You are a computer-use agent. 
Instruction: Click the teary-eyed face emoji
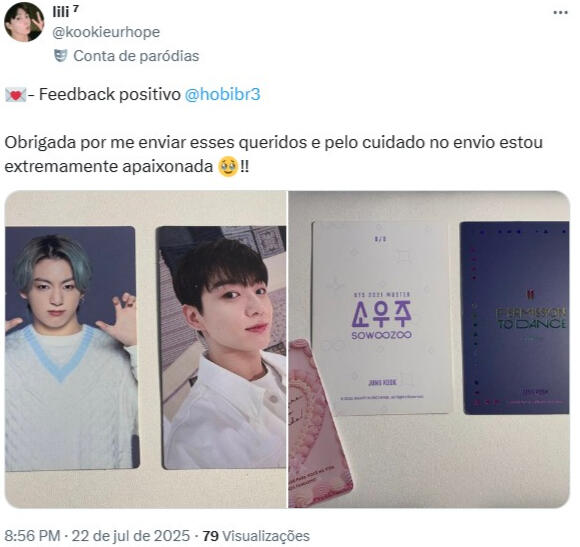[x=228, y=167]
